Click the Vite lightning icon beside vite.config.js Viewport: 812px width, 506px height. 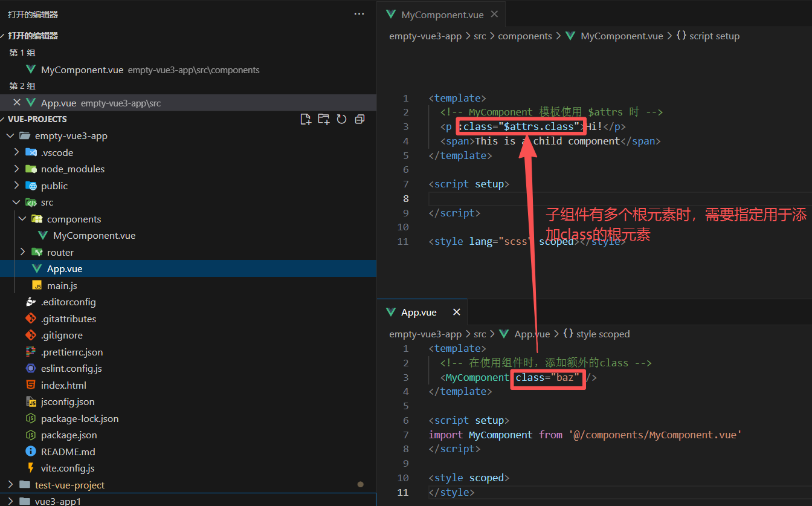coord(31,468)
